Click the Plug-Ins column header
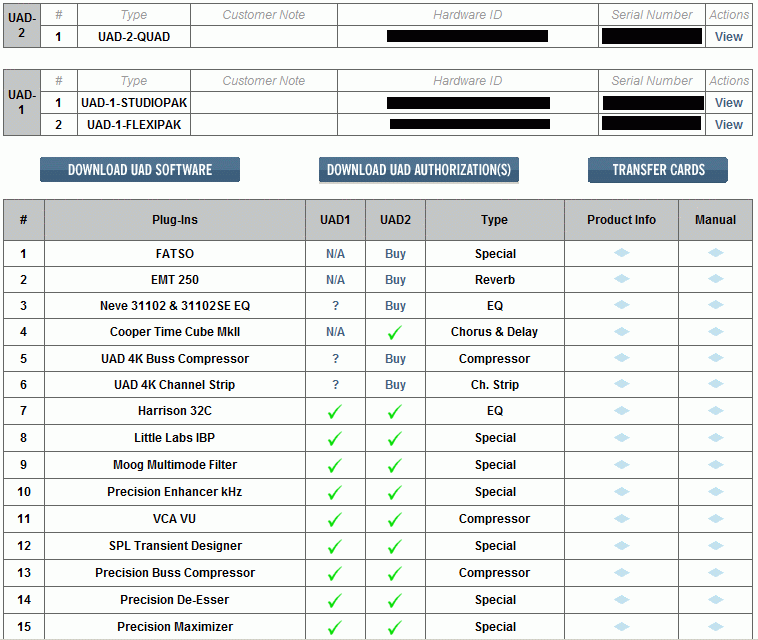The image size is (758, 640). (x=175, y=220)
